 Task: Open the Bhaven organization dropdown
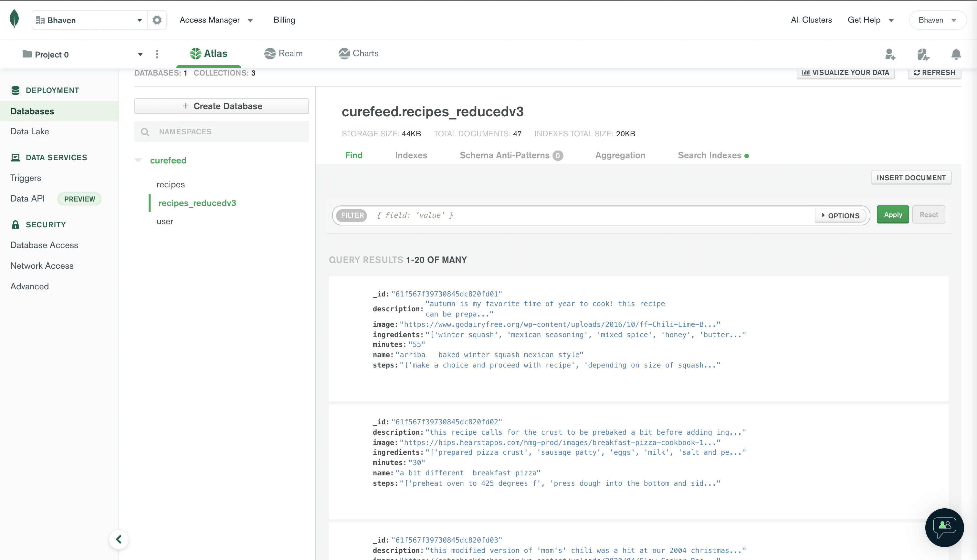pos(89,20)
